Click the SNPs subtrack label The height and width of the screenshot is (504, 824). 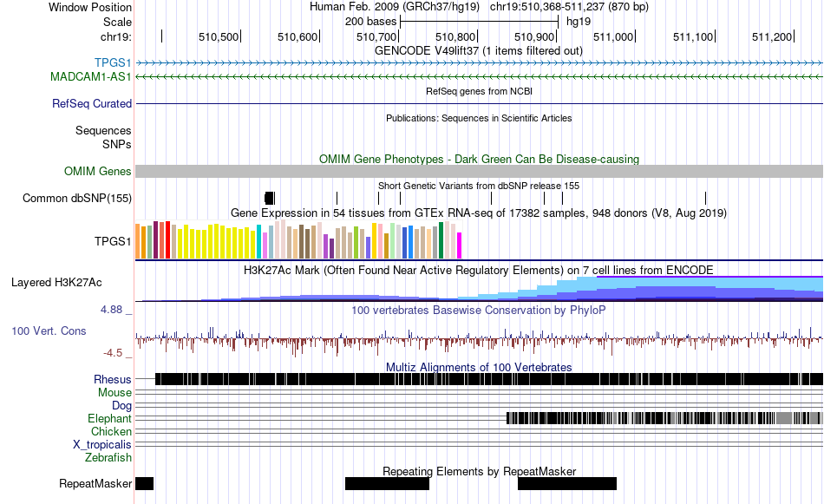117,144
